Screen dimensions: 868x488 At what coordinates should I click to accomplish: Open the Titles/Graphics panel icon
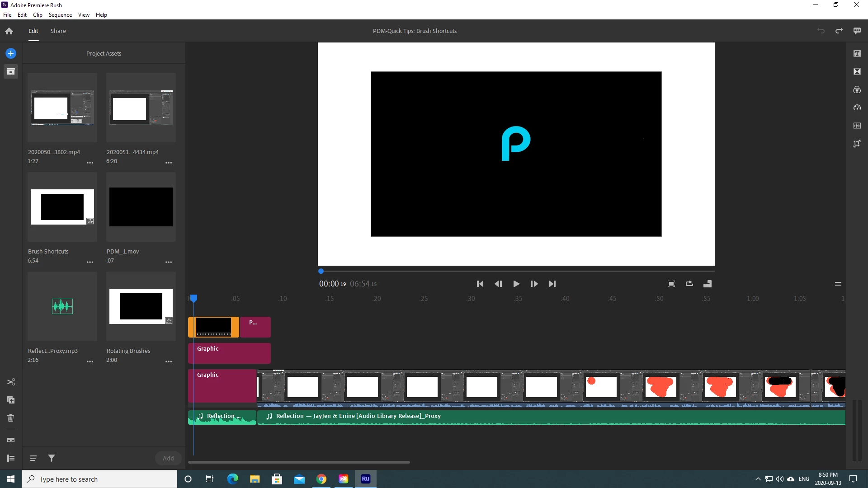857,53
